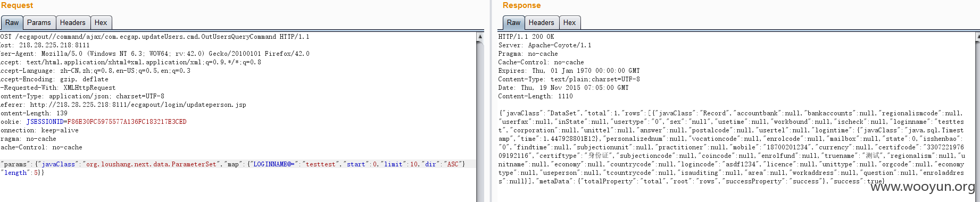Viewport: 980px width, 202px height.
Task: Click the response Pragma: no-cache line
Action: coord(528,54)
